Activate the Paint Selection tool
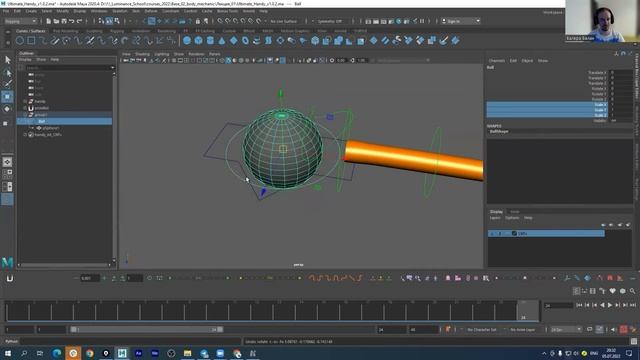This screenshot has height=360, width=640. click(7, 84)
